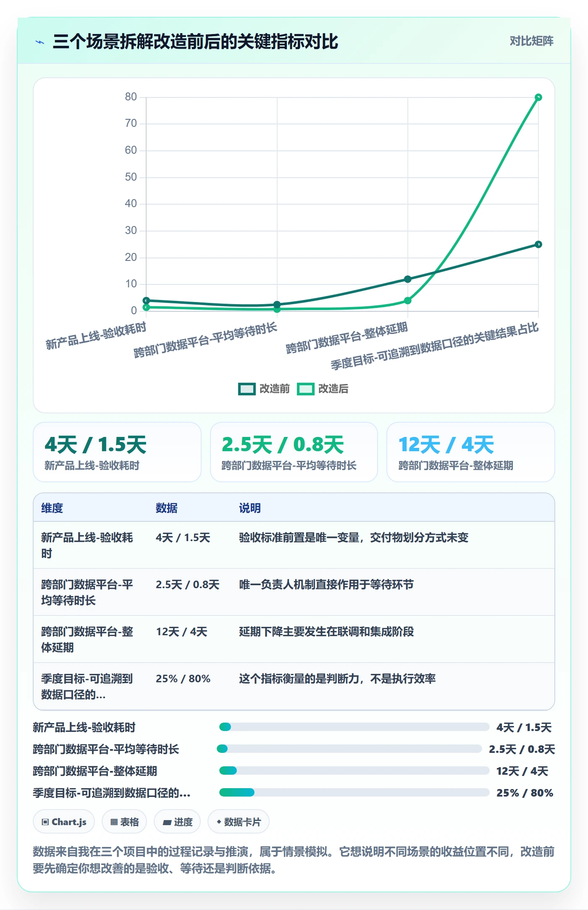The image size is (588, 910).
Task: Click the 维度 column header
Action: pyautogui.click(x=52, y=508)
